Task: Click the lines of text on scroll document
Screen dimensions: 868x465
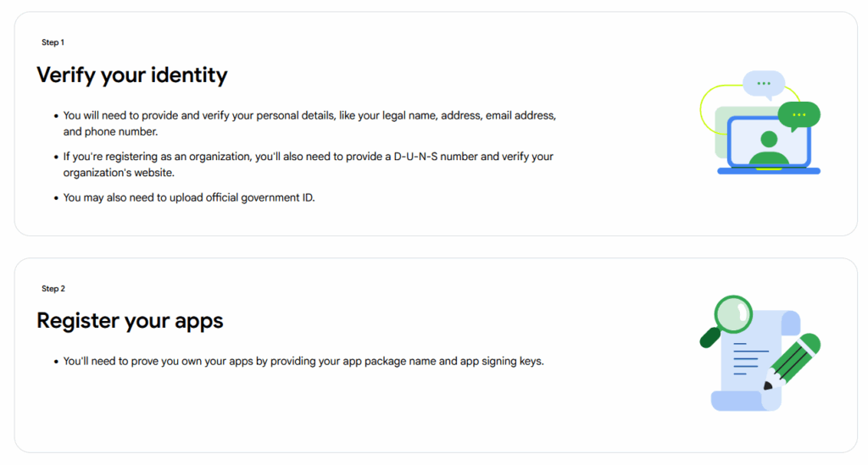Action: tap(751, 359)
